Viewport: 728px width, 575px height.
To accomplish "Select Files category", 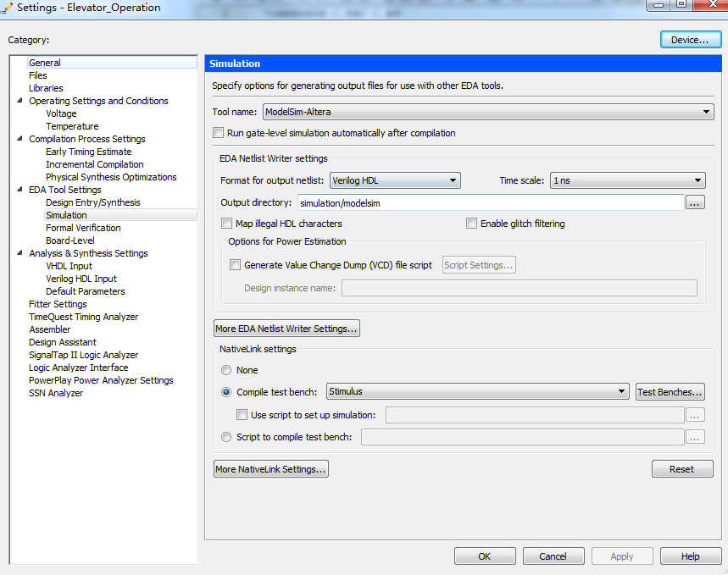I will 37,75.
